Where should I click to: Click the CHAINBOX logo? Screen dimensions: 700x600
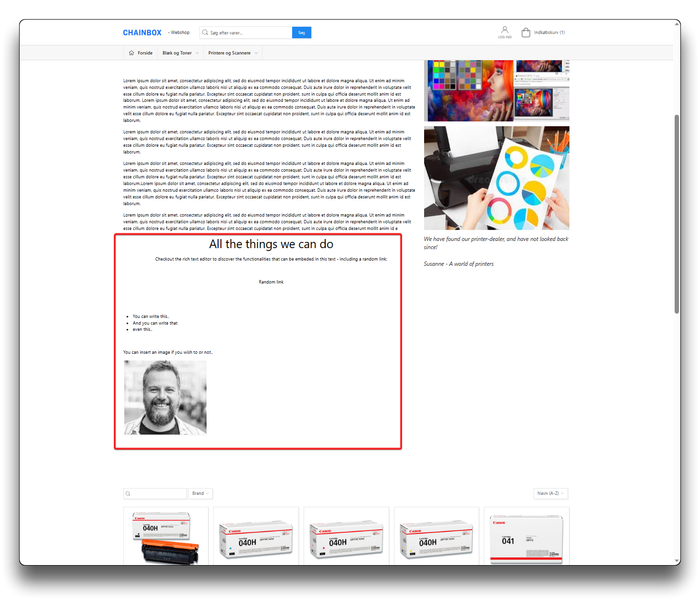142,33
